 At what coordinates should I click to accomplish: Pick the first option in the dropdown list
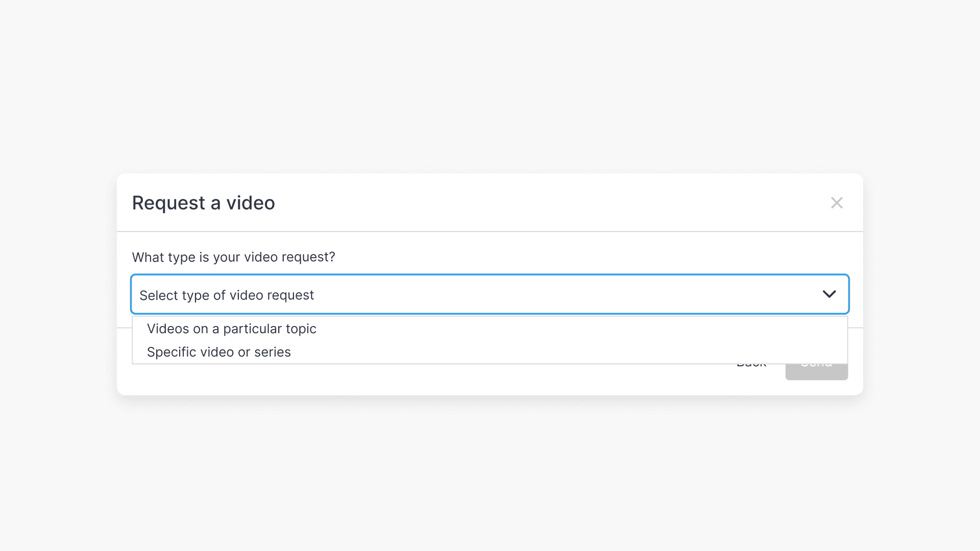[231, 329]
